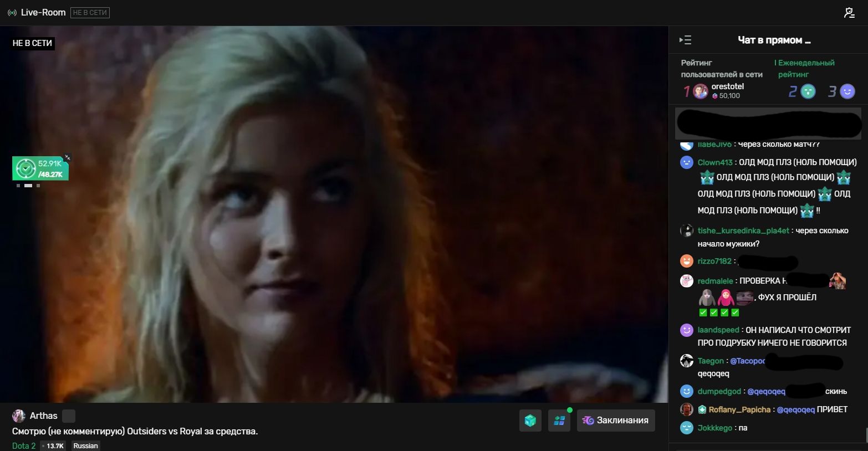Open the tishe_kursedinka_pla4et username

[x=743, y=230]
